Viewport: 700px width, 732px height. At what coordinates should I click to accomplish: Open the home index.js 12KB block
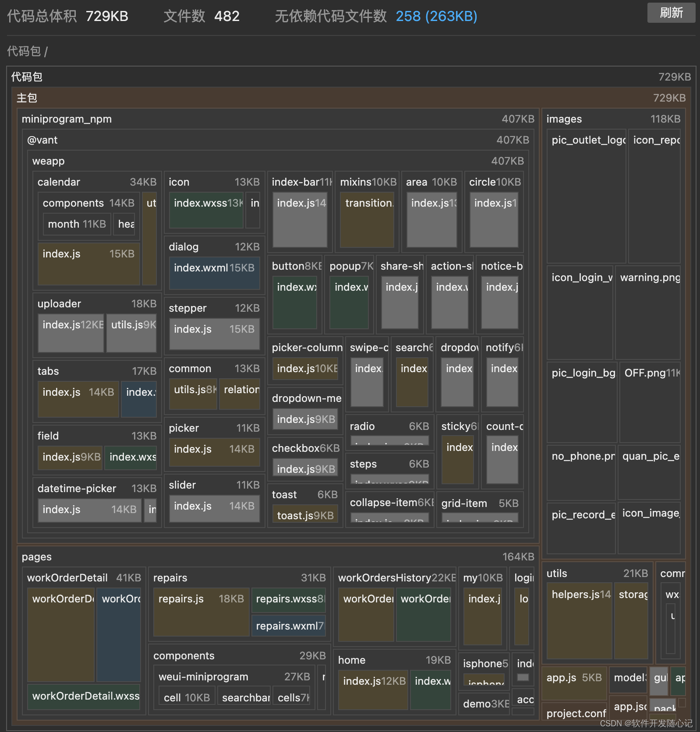click(373, 690)
